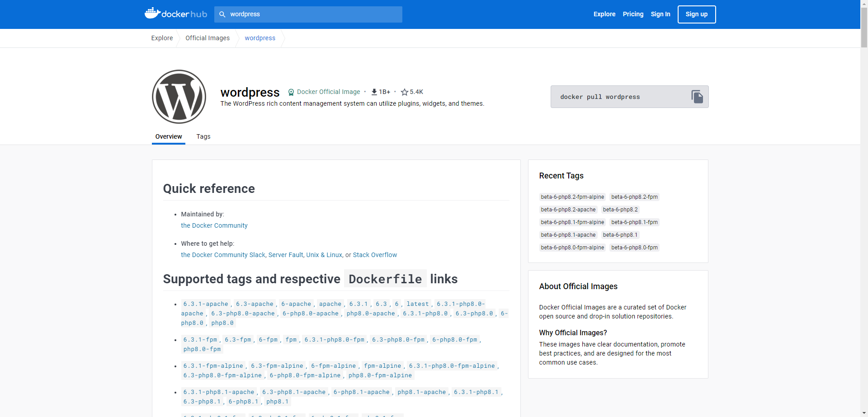Open the Server Fault link

pyautogui.click(x=286, y=255)
